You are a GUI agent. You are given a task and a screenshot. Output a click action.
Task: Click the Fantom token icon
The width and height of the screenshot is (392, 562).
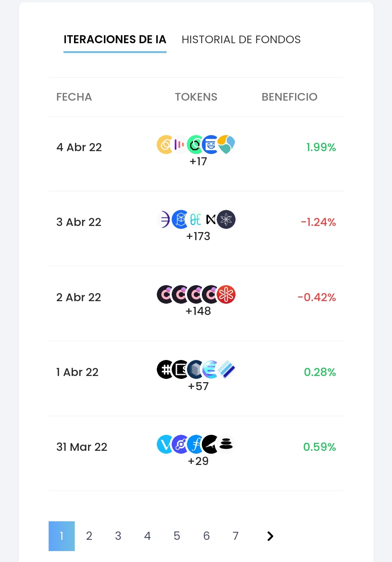180,219
